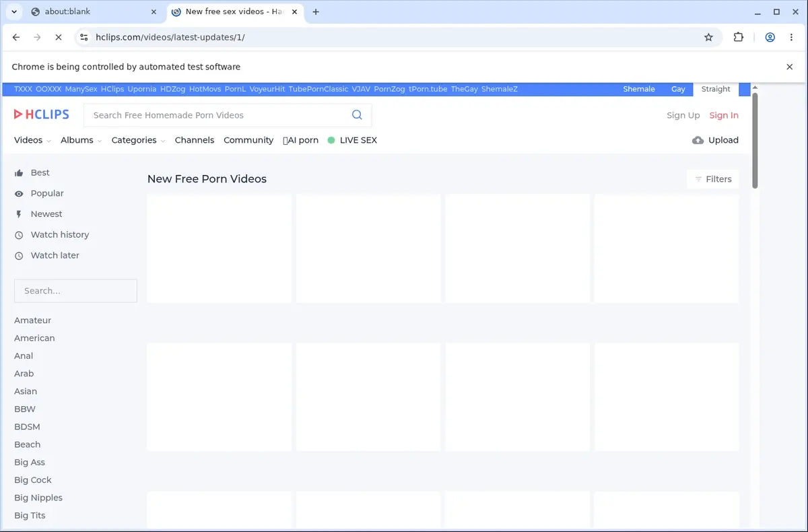The width and height of the screenshot is (808, 532).
Task: Expand the Albums dropdown menu
Action: coord(81,140)
